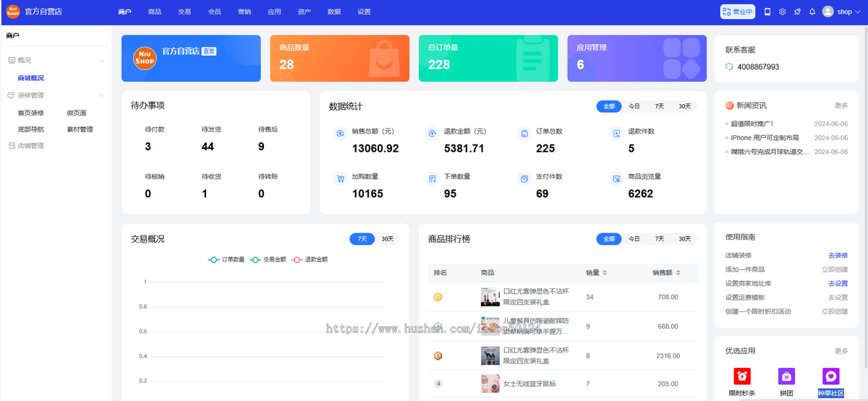Click rank 3 bronze medal badge
The height and width of the screenshot is (401, 868).
tap(438, 355)
